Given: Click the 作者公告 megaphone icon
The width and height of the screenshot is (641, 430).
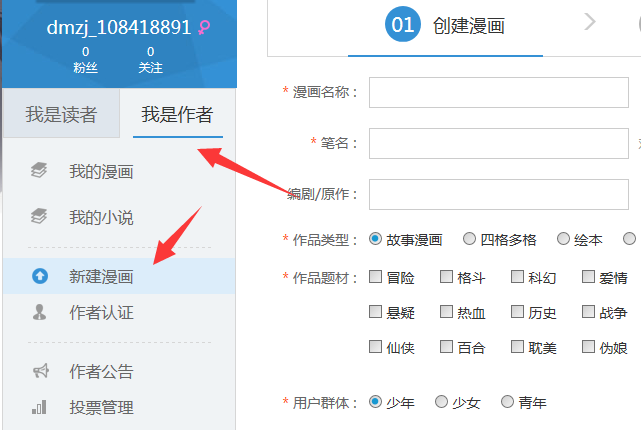Looking at the screenshot, I should [x=40, y=372].
